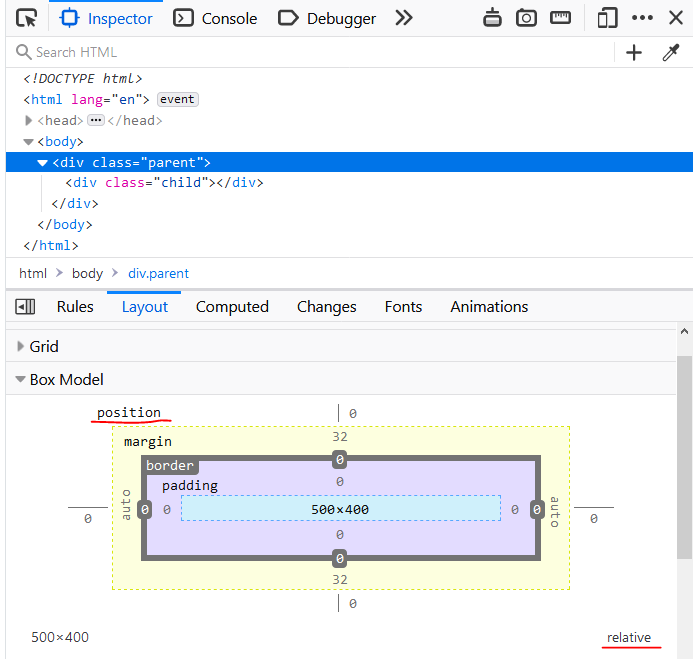The width and height of the screenshot is (693, 659).
Task: Click the plus to create new node
Action: 634,53
